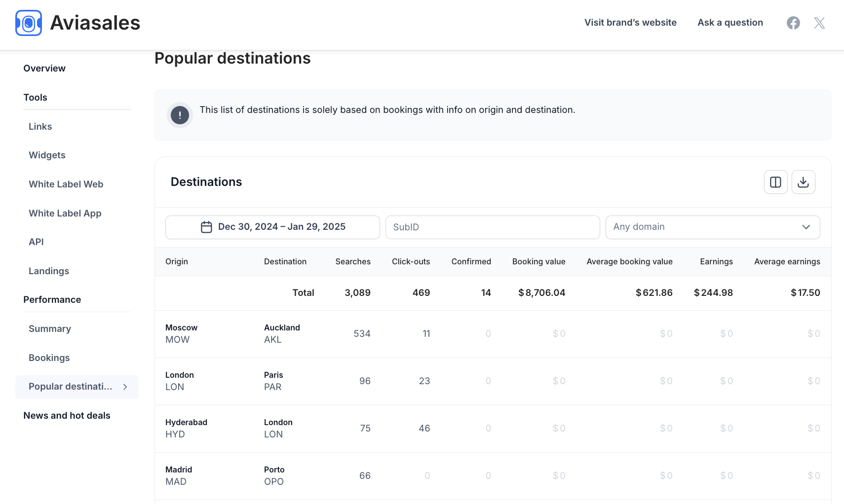The width and height of the screenshot is (844, 504).
Task: Select White Label Web
Action: (66, 184)
